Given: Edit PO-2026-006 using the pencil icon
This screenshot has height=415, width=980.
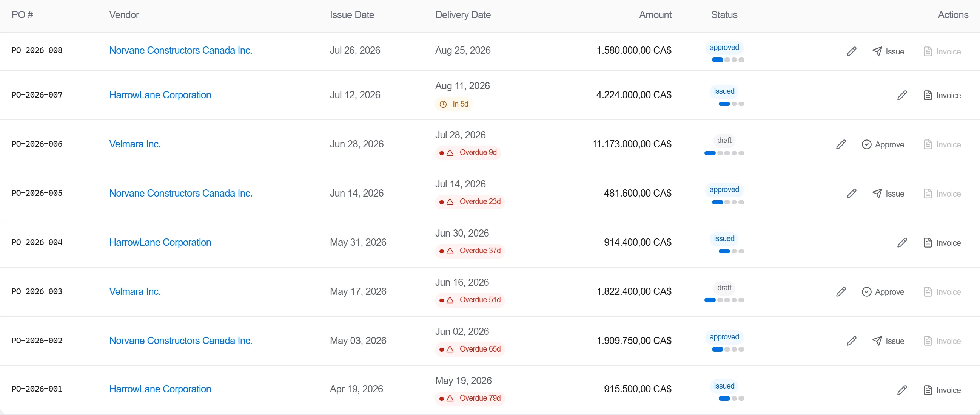Looking at the screenshot, I should (x=841, y=144).
